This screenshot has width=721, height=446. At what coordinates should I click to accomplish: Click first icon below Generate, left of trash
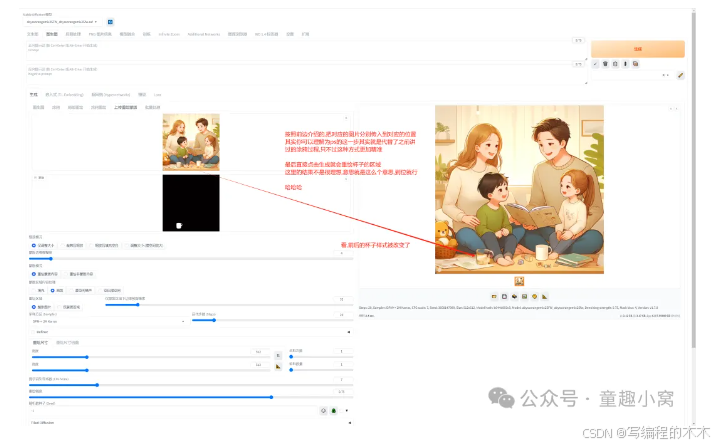tap(595, 64)
